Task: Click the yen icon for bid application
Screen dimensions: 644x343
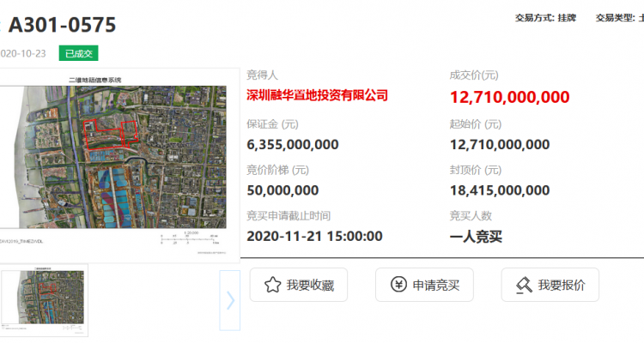Action: coord(398,286)
